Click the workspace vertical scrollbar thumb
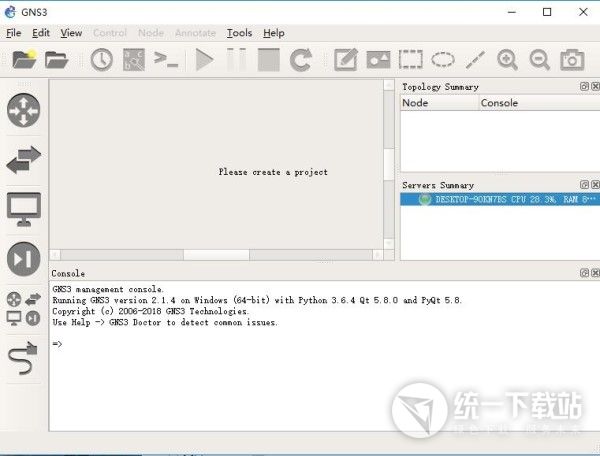The width and height of the screenshot is (600, 456). (389, 164)
